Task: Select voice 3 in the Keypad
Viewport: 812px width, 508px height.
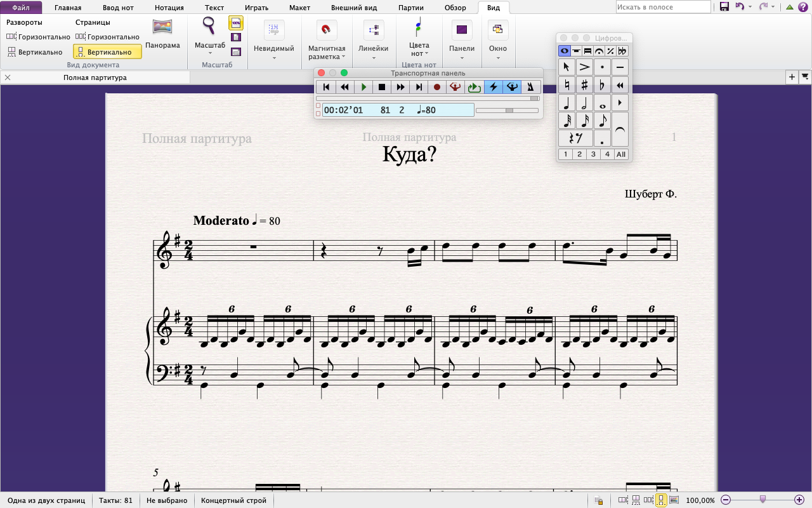Action: (x=593, y=154)
